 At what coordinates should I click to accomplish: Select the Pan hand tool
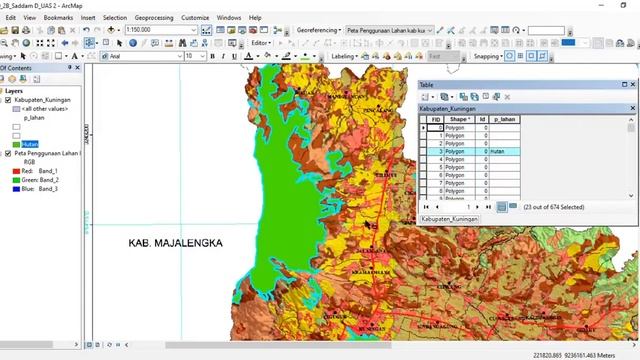(x=15, y=43)
